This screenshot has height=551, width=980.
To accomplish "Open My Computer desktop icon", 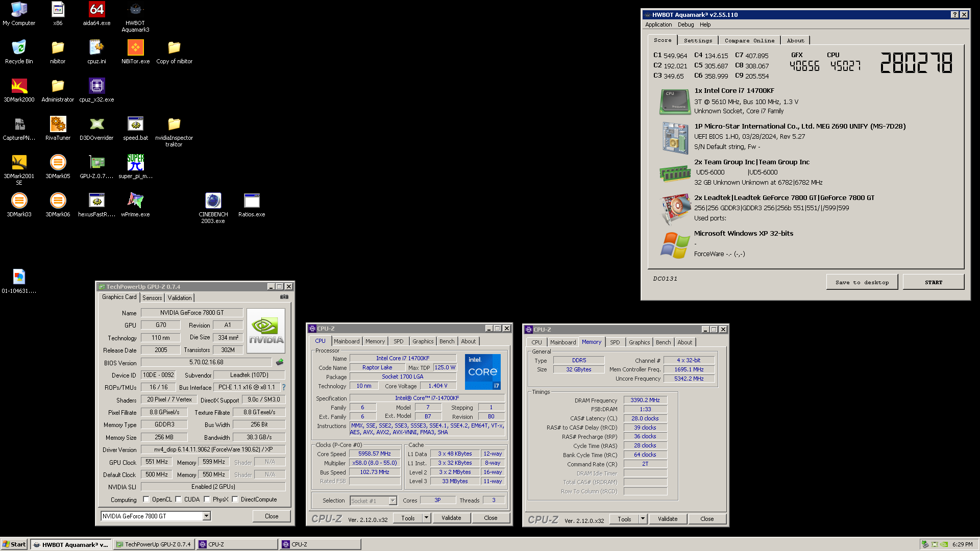I will (x=19, y=14).
